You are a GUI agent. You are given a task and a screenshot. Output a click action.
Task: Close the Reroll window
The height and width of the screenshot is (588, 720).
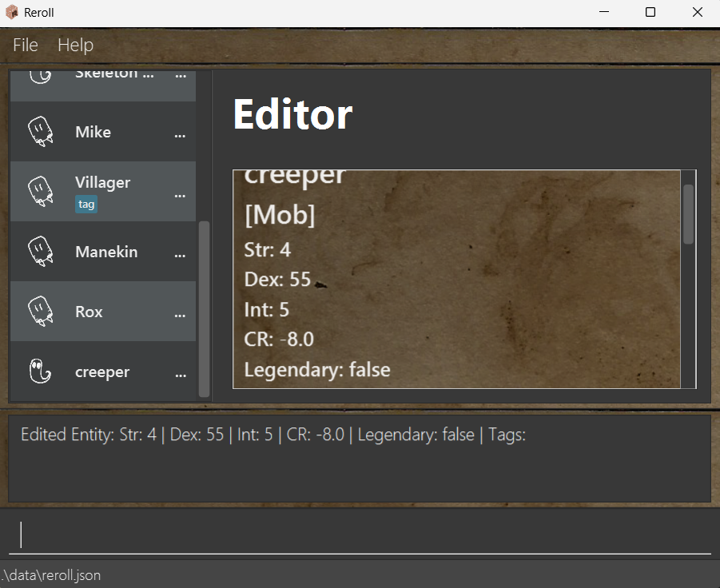[697, 12]
